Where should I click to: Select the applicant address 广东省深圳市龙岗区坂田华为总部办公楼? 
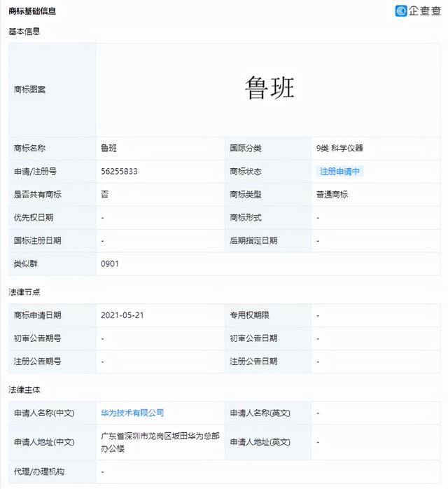(160, 442)
